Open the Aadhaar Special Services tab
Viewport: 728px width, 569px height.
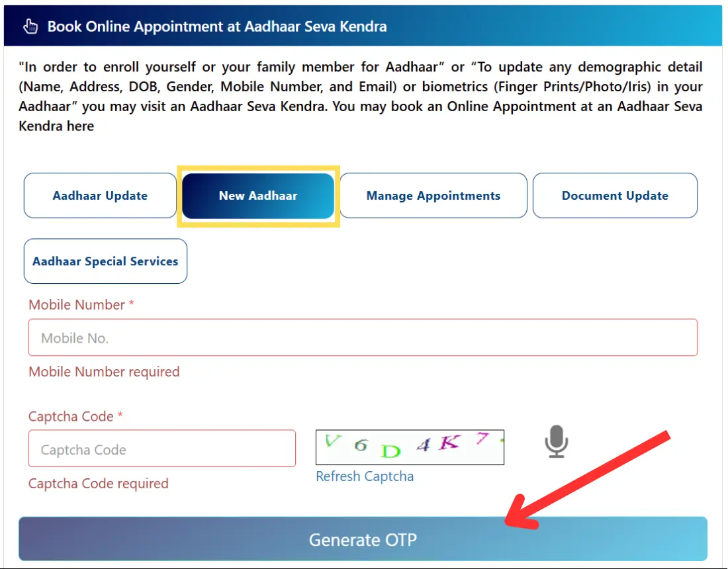point(105,261)
